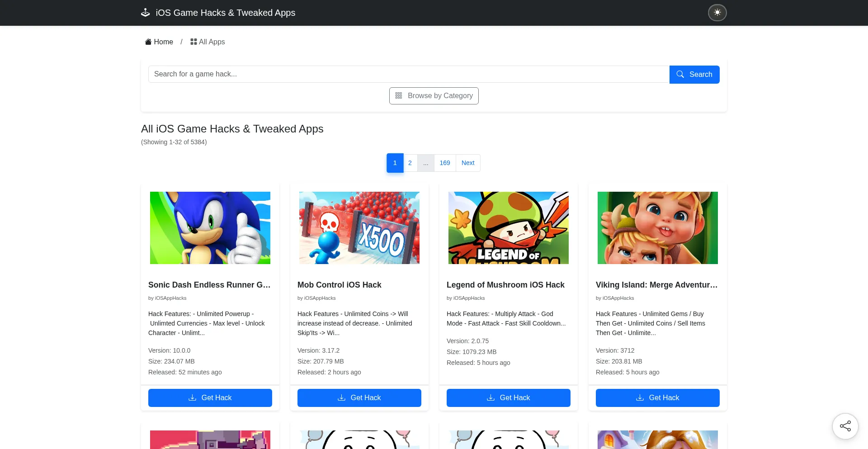The image size is (868, 449).
Task: Get Hack for Mob Control
Action: click(359, 398)
